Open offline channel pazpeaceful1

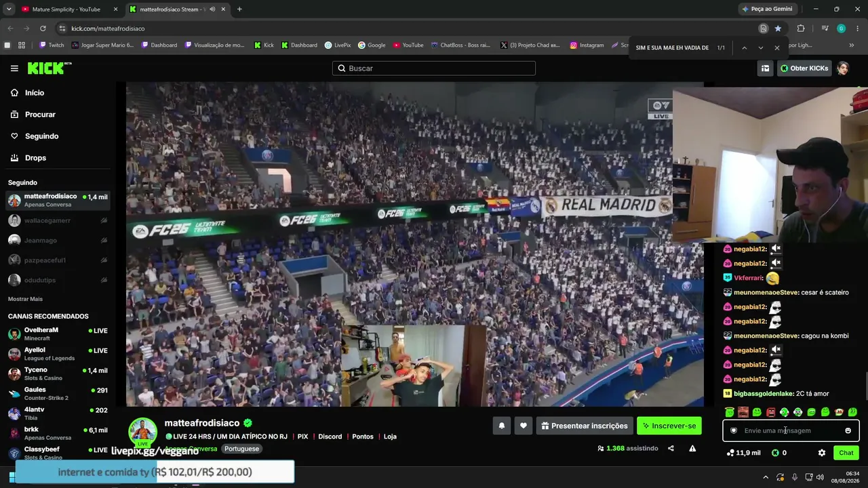pyautogui.click(x=58, y=260)
